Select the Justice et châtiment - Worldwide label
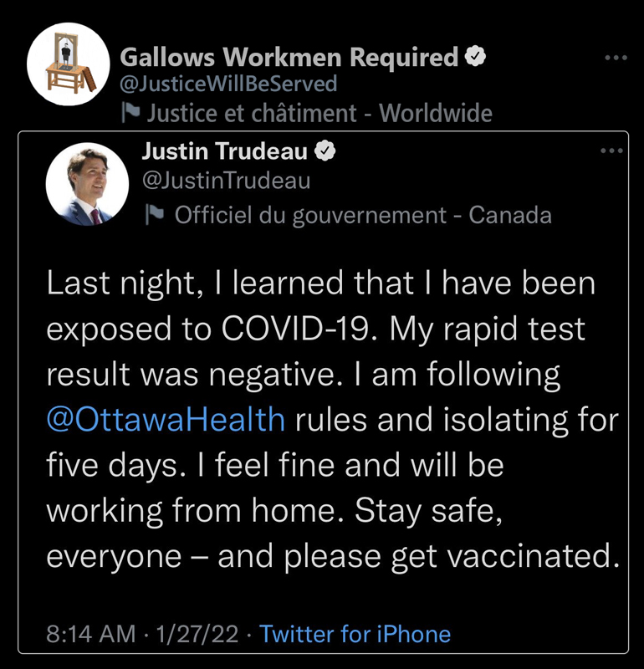The image size is (644, 669). [x=319, y=113]
